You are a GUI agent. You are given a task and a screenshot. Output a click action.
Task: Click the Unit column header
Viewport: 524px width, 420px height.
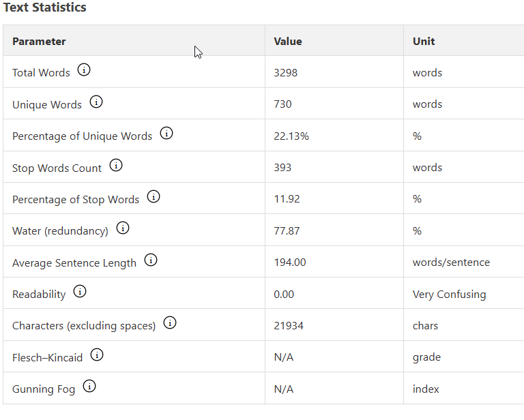424,42
